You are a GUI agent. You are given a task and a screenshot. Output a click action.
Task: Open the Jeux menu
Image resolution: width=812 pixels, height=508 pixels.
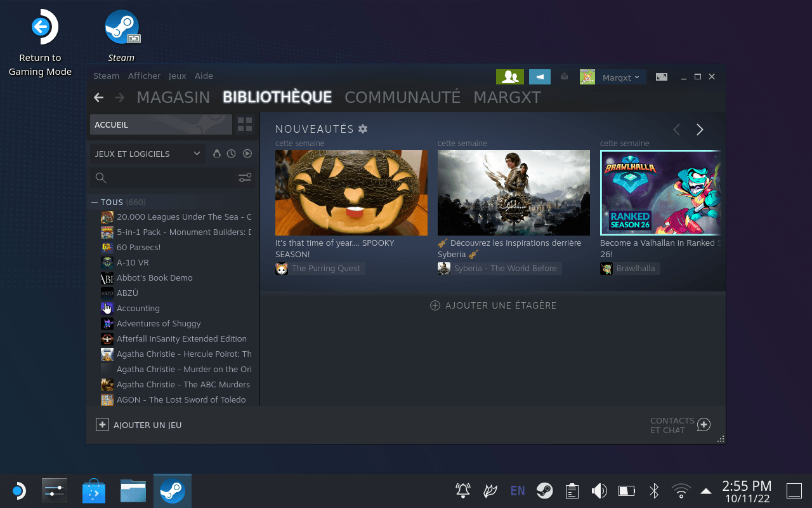tap(178, 76)
